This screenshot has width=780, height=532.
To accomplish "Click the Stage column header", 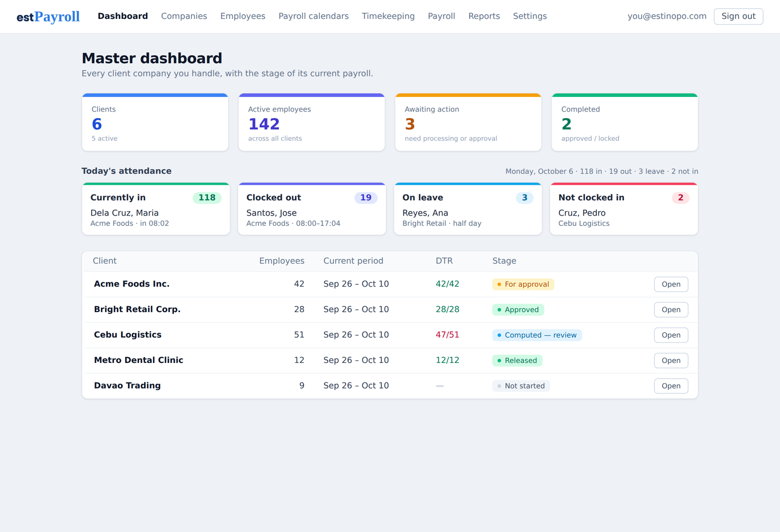I will [x=504, y=261].
